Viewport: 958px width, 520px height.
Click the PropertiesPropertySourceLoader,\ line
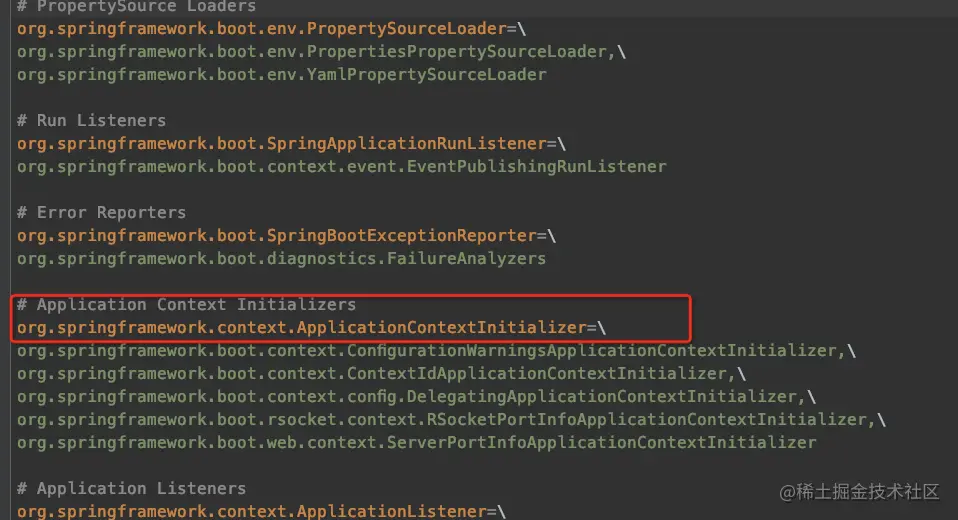321,52
